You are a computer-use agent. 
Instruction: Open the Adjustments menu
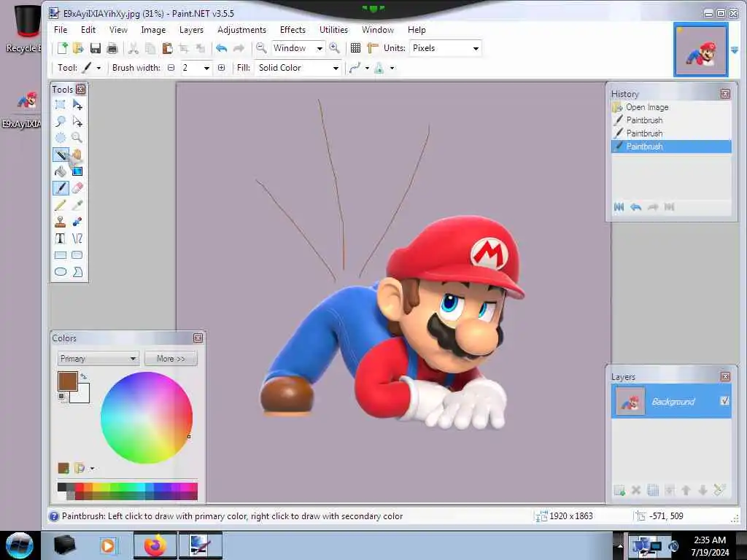coord(241,30)
